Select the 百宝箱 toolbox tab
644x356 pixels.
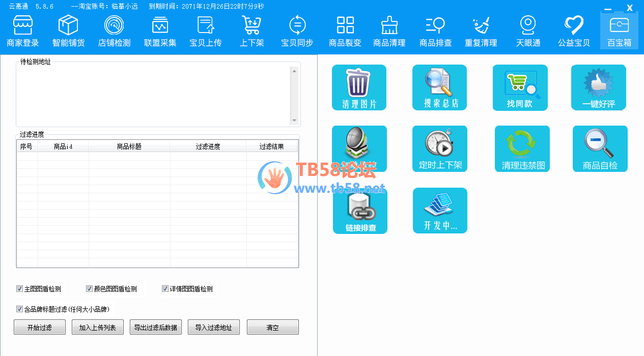click(619, 31)
